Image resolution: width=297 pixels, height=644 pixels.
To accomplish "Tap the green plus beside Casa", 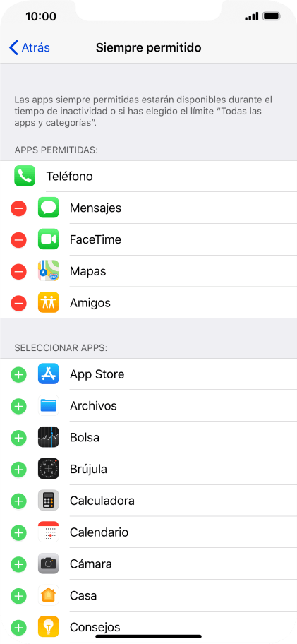I will point(18,595).
